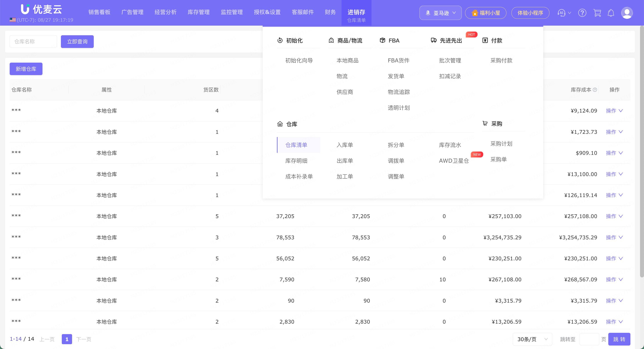
Task: Choose 采购计划 from the menu
Action: pyautogui.click(x=501, y=144)
